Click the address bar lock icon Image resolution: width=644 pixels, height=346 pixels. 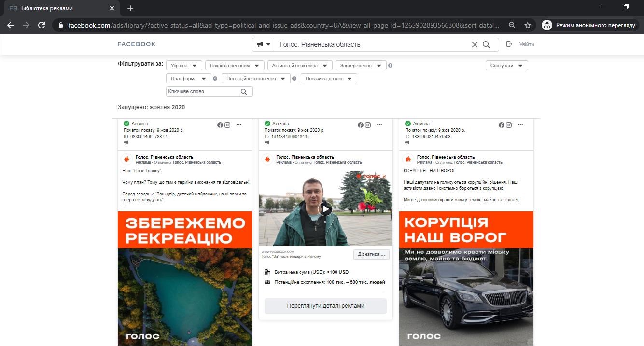tap(60, 25)
